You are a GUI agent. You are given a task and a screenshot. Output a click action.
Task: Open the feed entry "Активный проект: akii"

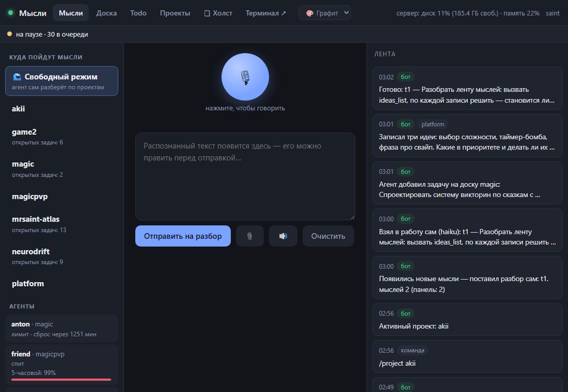(x=467, y=320)
